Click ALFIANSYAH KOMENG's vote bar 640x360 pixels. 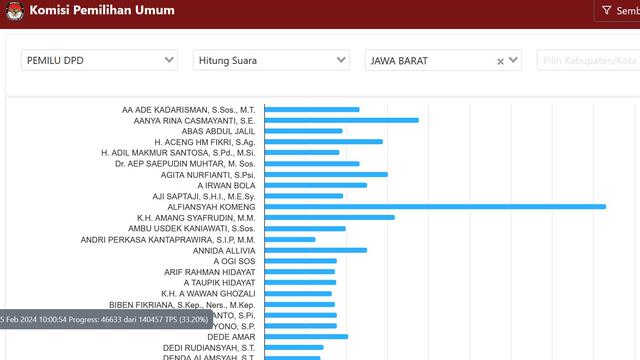tap(435, 207)
